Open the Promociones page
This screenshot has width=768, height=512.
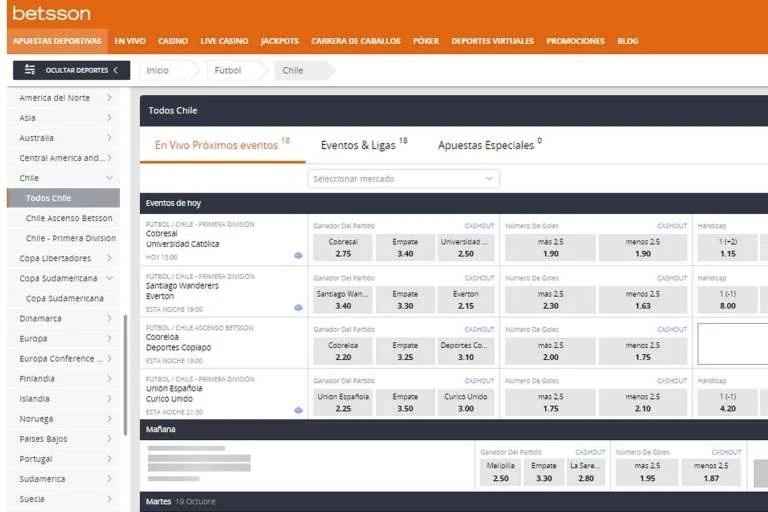click(x=576, y=41)
